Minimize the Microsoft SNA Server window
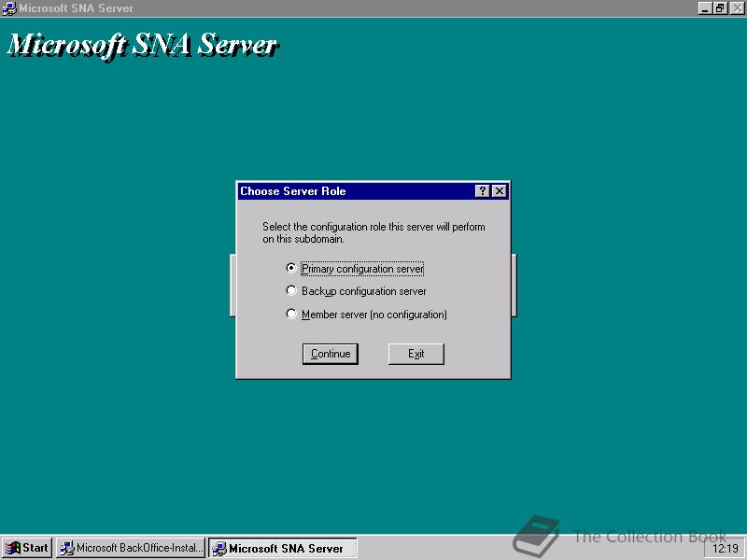Screen dimensions: 747x560 (705, 8)
